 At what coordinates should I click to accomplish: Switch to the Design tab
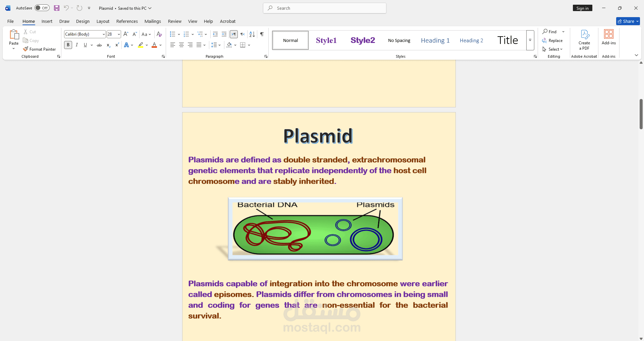pyautogui.click(x=83, y=21)
